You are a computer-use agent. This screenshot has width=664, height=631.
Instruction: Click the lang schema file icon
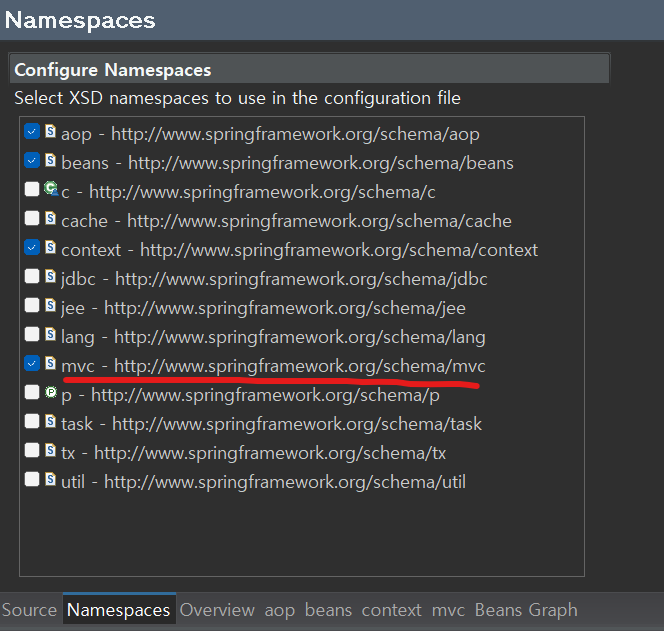pyautogui.click(x=50, y=334)
